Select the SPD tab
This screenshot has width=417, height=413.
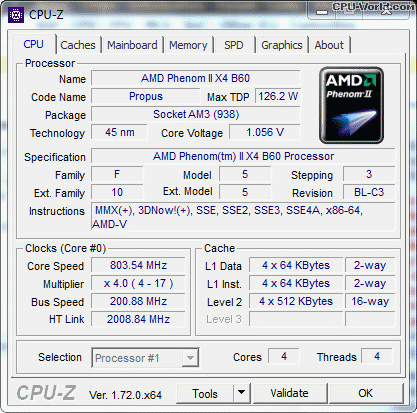click(234, 45)
